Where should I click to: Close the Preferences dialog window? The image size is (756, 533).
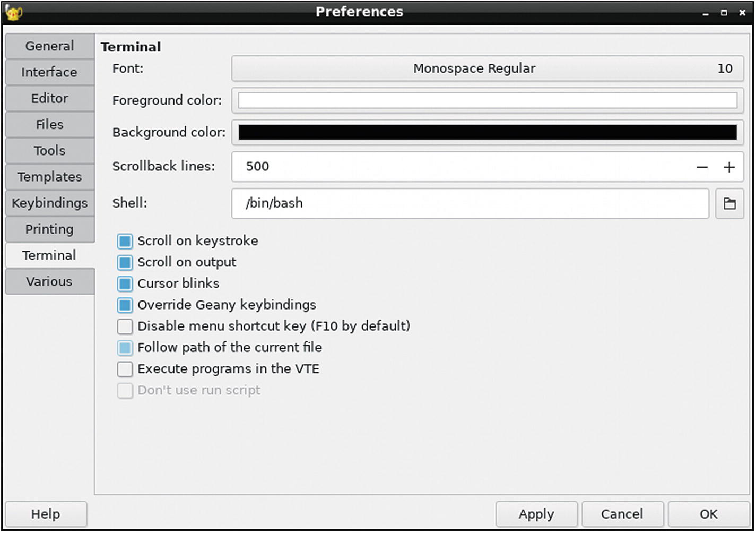coord(742,13)
